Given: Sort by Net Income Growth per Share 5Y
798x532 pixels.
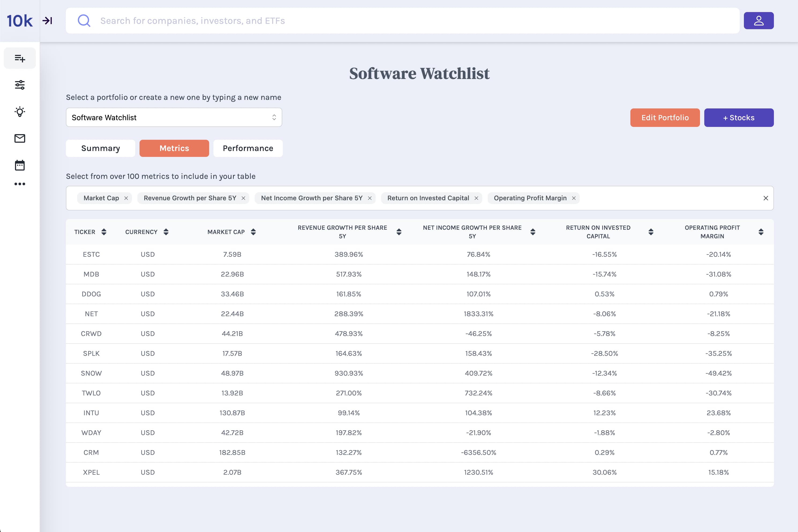Looking at the screenshot, I should [533, 232].
